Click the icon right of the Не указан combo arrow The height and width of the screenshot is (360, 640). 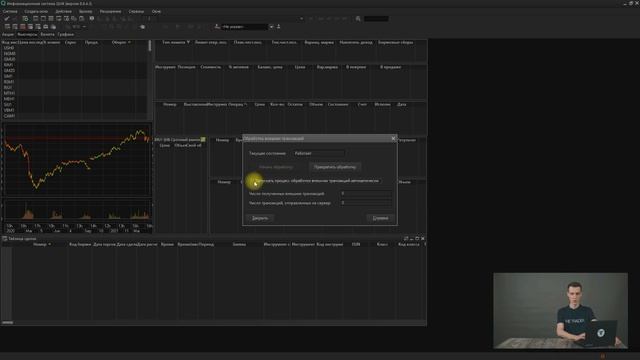pos(279,27)
